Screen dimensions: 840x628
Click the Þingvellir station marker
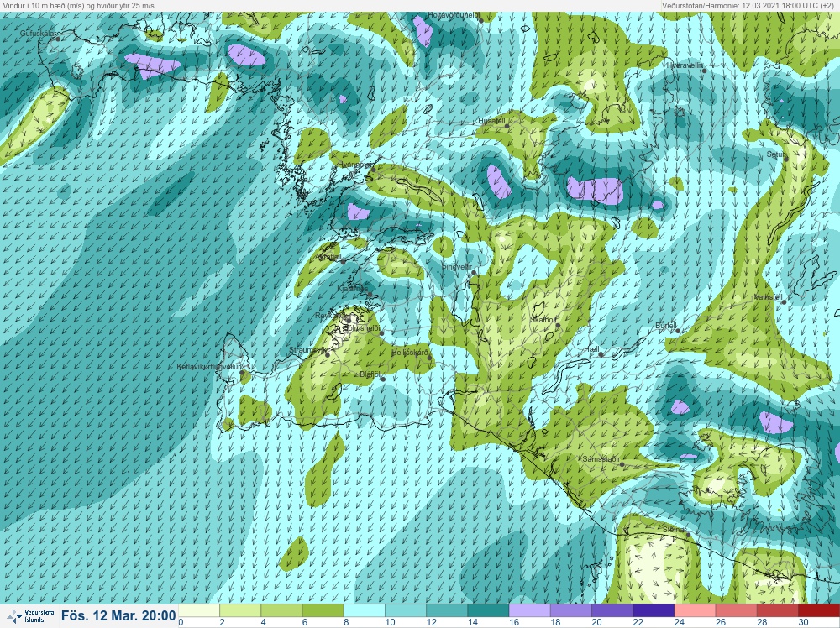[474, 273]
